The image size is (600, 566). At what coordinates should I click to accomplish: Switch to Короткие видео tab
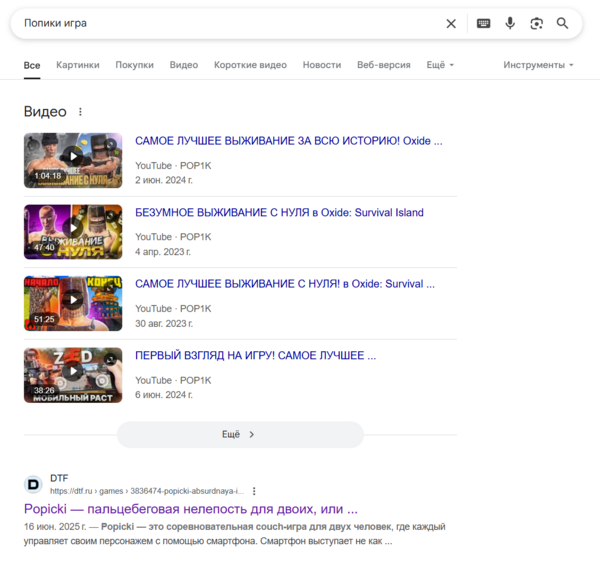[250, 65]
